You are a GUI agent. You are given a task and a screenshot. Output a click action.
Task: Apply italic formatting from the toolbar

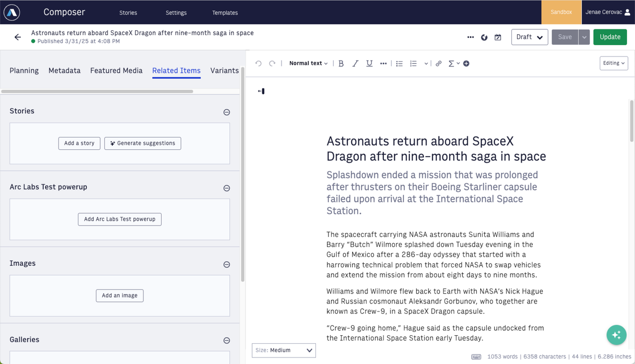tap(355, 63)
